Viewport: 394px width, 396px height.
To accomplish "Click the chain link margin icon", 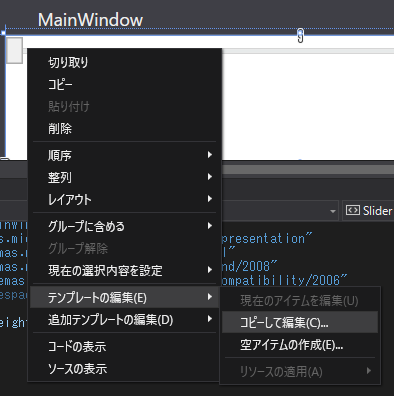I will click(x=300, y=36).
